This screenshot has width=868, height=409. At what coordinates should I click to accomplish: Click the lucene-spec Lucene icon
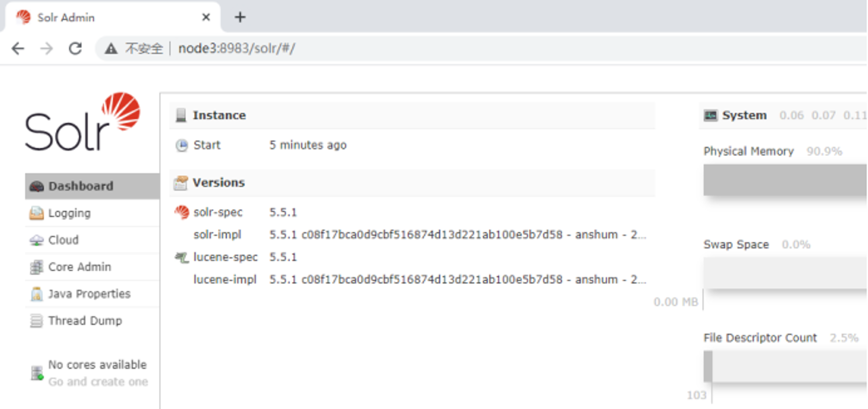pyautogui.click(x=182, y=257)
